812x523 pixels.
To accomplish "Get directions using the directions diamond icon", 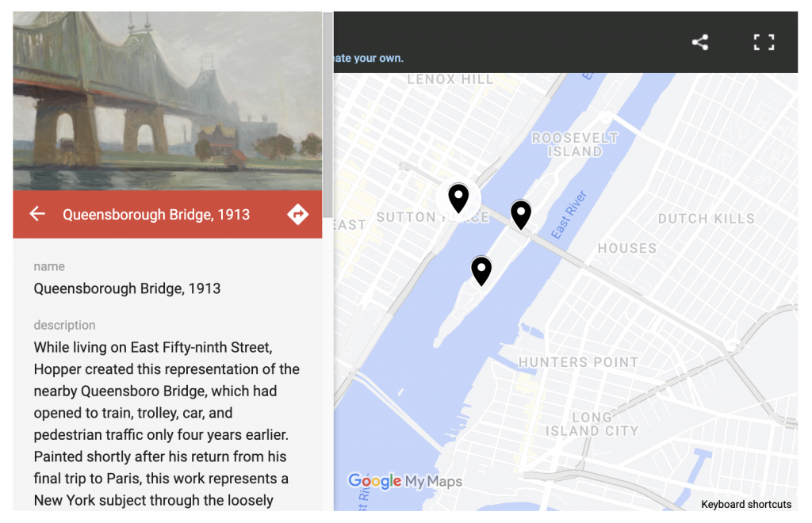I will (297, 214).
